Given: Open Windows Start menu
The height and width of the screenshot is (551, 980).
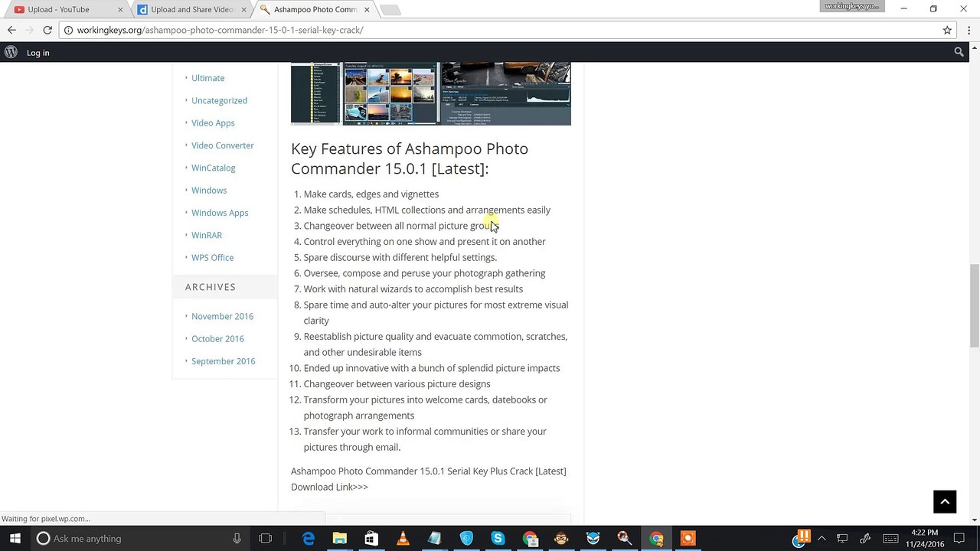Looking at the screenshot, I should pyautogui.click(x=15, y=539).
